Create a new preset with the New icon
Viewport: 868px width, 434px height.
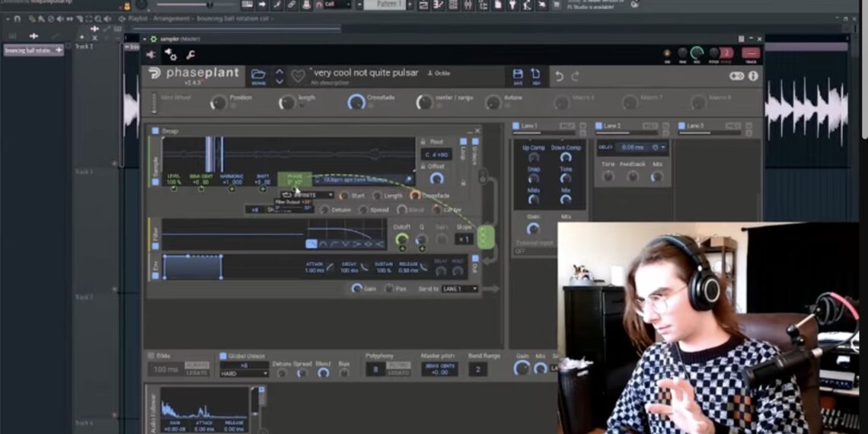(536, 75)
